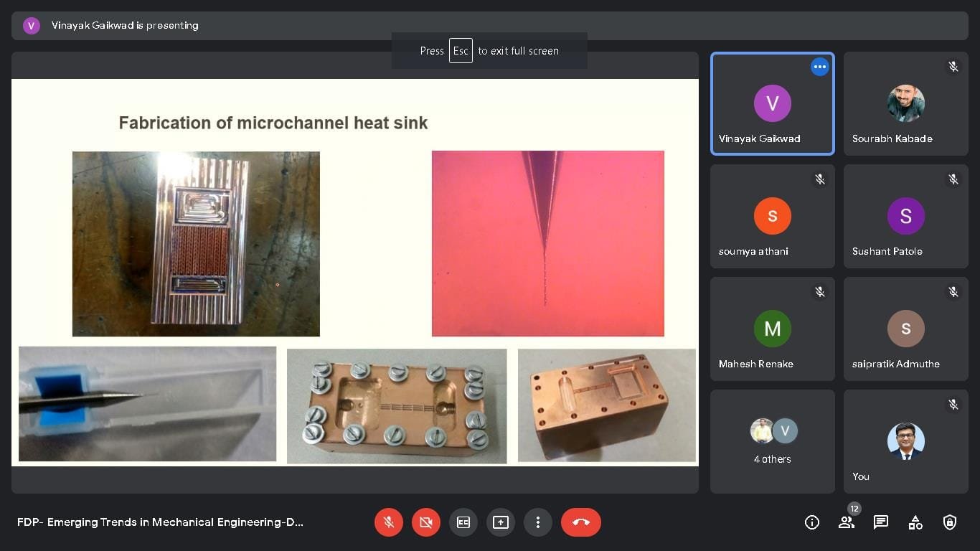The image size is (980, 551).
Task: Click the meeting title FDP- Emerging Trends
Action: tap(160, 522)
